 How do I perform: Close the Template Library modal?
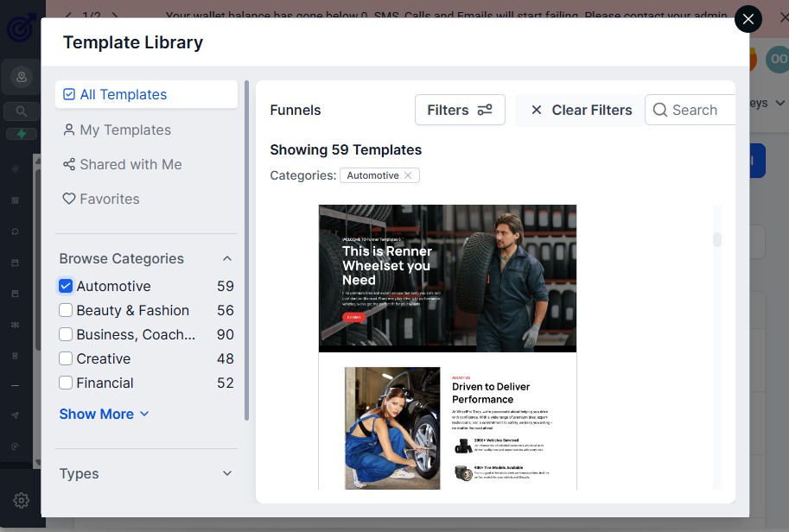(748, 19)
